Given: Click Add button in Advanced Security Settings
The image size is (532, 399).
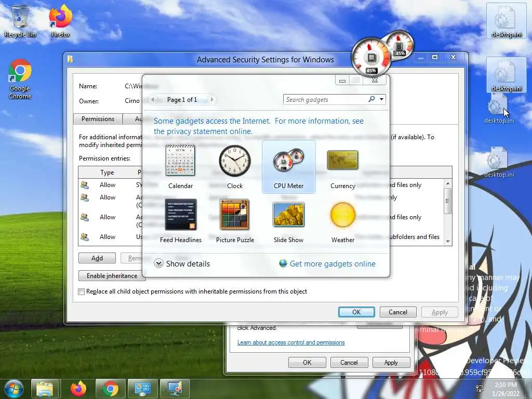Looking at the screenshot, I should pyautogui.click(x=97, y=258).
